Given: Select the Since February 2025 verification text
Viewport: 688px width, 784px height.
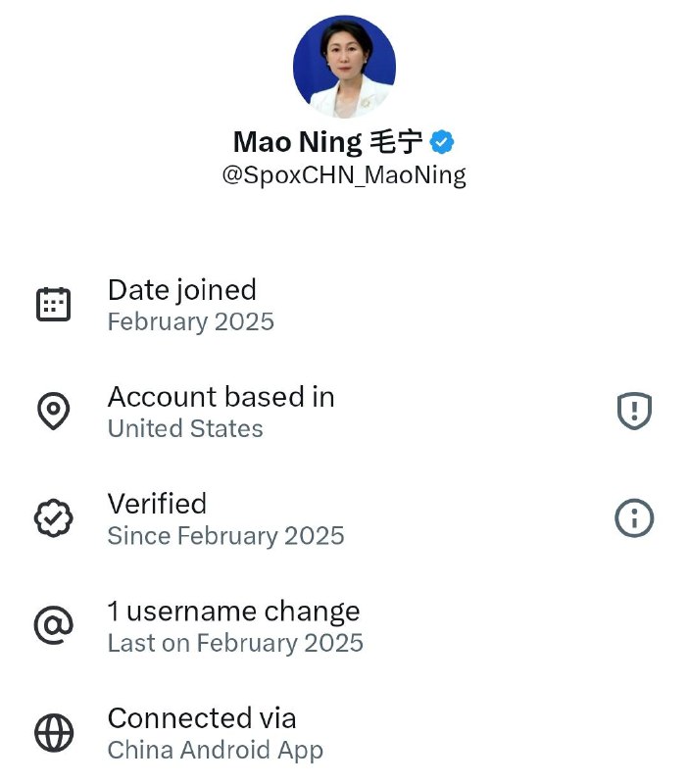Looking at the screenshot, I should pos(225,536).
